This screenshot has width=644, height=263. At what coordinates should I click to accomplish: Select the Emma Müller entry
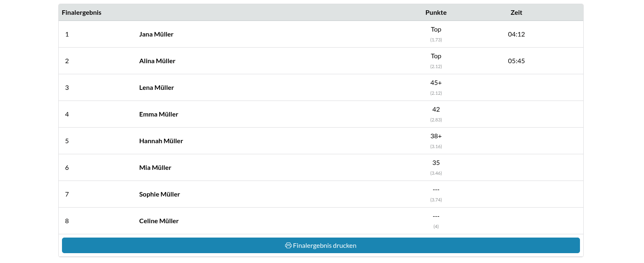click(158, 114)
